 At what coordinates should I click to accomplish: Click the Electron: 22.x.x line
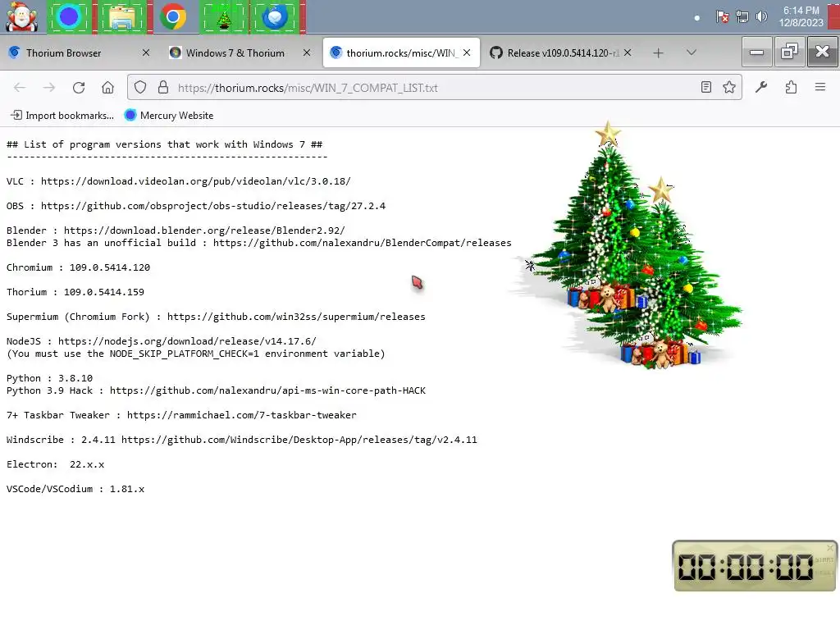tap(55, 464)
